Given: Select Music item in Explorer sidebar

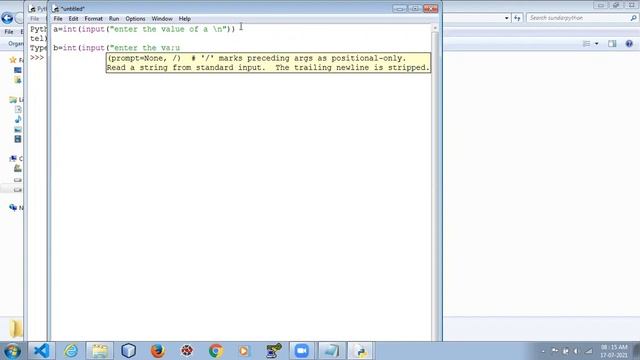Looking at the screenshot, I should [18, 119].
